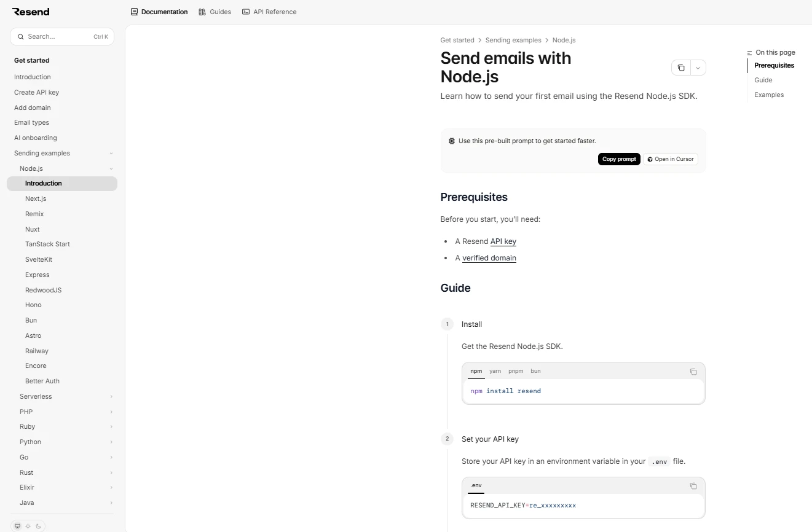Jump to Examples in page outline
Image resolution: width=812 pixels, height=532 pixels.
[769, 95]
